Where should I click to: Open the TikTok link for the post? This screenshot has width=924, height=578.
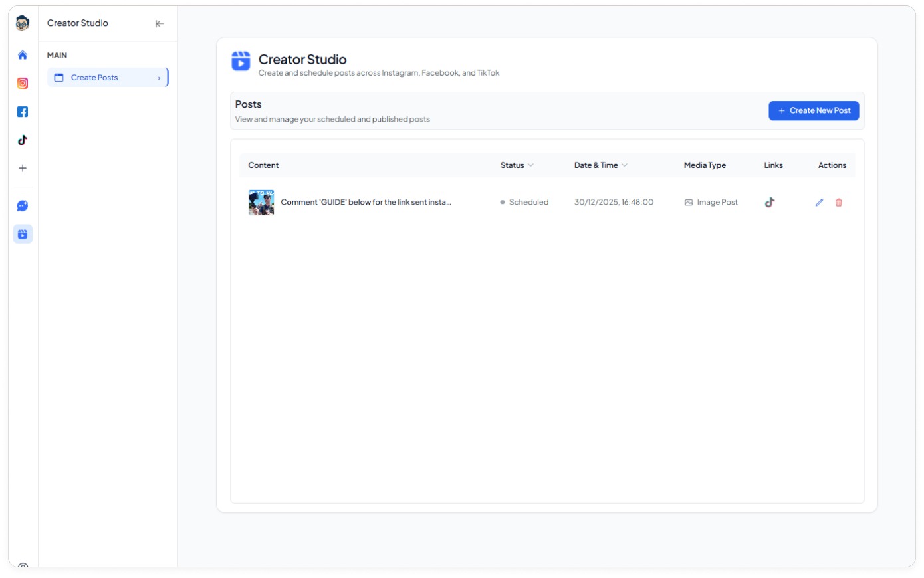(x=770, y=203)
